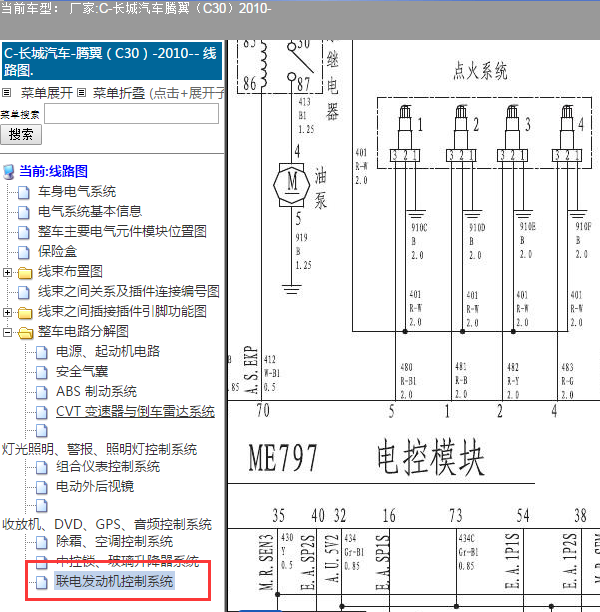Image resolution: width=600 pixels, height=612 pixels.
Task: Click page icon above 收放机、DVD、GPS、音频控制系统
Action: coord(42,505)
